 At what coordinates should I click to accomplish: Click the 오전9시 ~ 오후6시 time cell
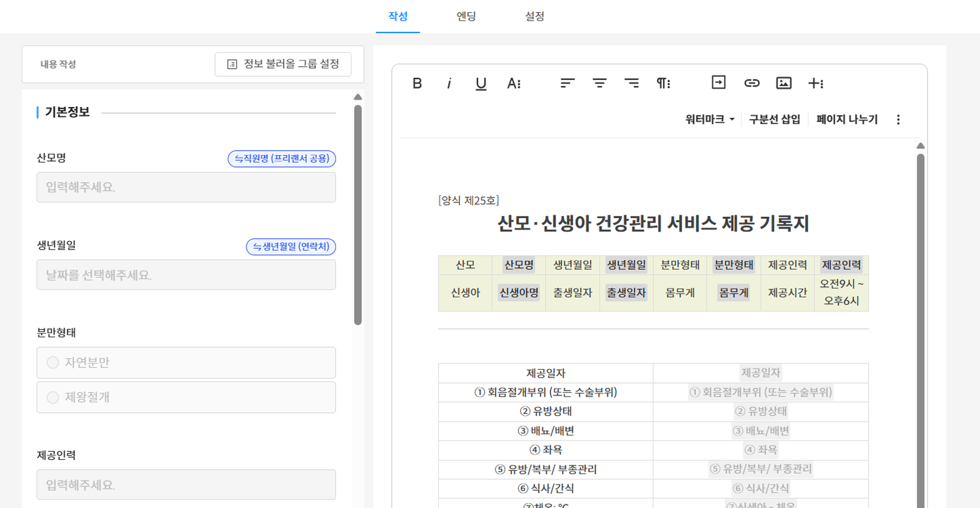(x=841, y=292)
